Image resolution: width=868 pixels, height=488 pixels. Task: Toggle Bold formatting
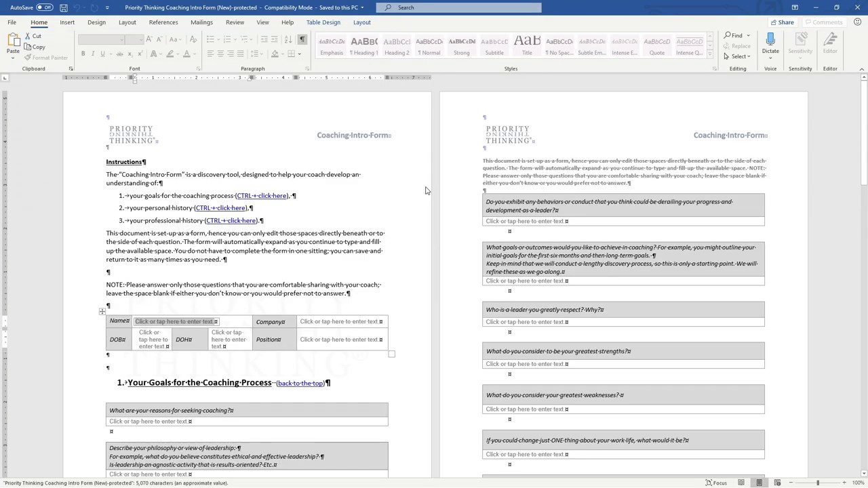83,54
